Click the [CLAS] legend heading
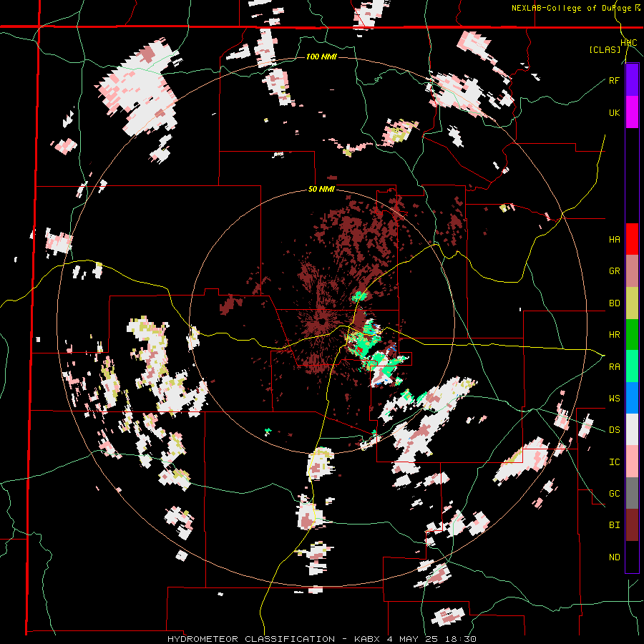 point(605,50)
